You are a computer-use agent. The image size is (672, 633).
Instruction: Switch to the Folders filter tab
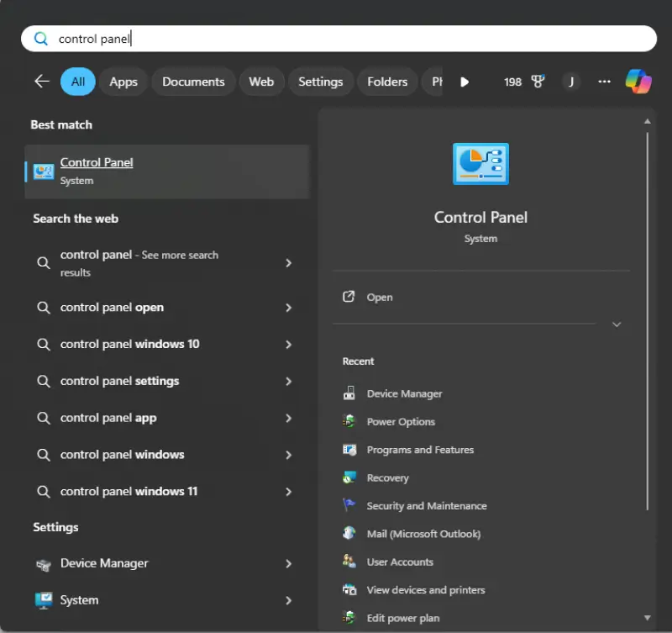pos(387,82)
